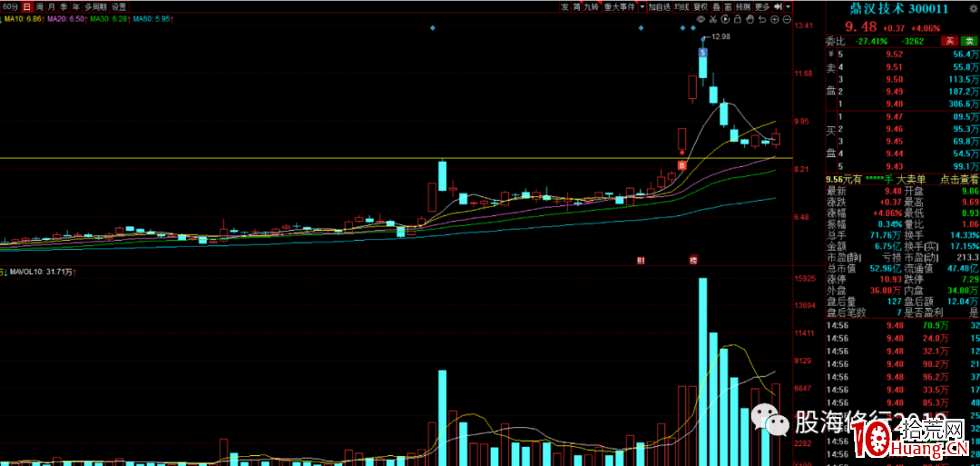Expand the 重大事件 dropdown arrow

pos(642,7)
